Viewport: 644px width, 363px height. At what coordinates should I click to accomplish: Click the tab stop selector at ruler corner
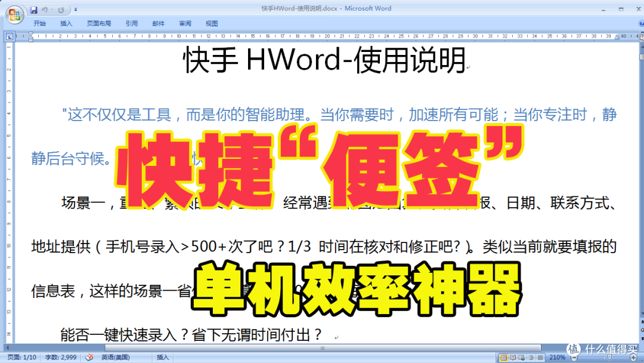point(10,36)
